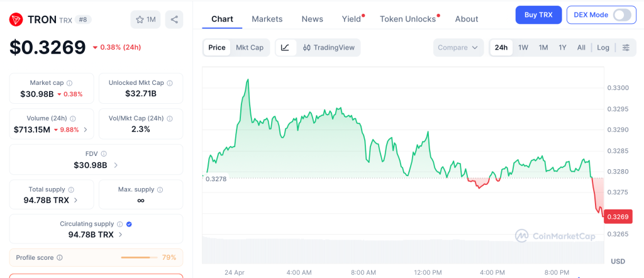
Task: Switch to the Markets tab
Action: pos(267,19)
